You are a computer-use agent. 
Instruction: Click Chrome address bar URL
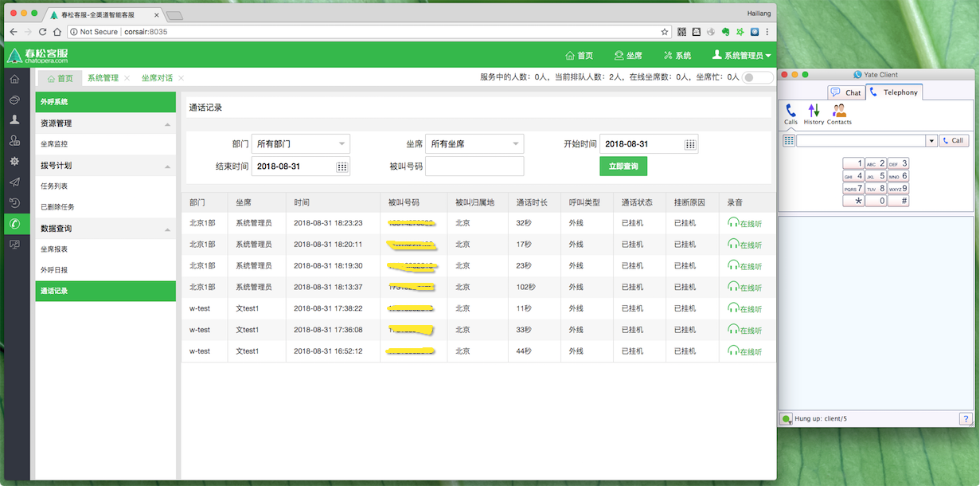click(146, 32)
